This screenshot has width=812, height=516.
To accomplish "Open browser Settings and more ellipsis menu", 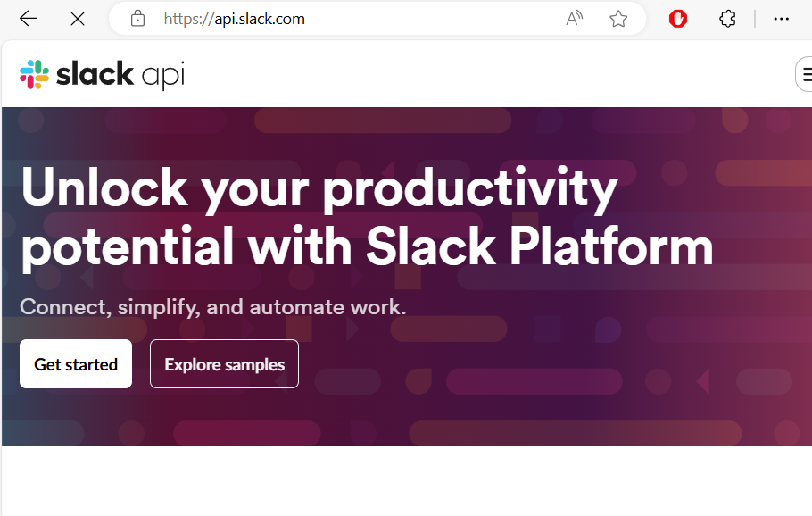I will tap(781, 19).
